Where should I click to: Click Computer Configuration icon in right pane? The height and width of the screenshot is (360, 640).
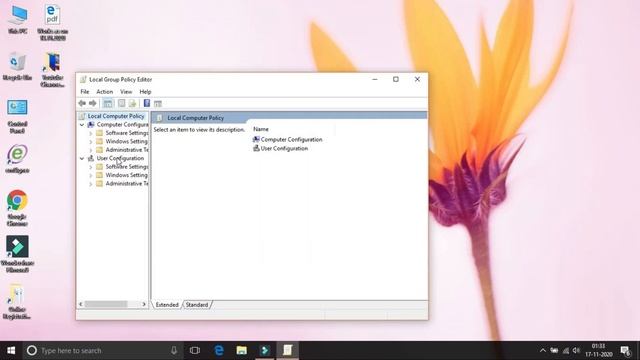coord(256,139)
